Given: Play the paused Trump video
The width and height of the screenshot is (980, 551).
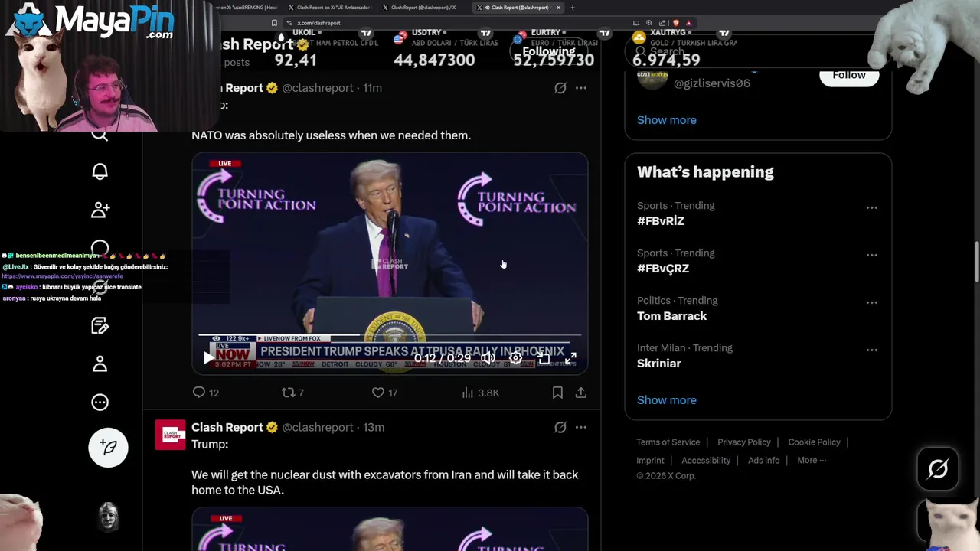Looking at the screenshot, I should (208, 357).
